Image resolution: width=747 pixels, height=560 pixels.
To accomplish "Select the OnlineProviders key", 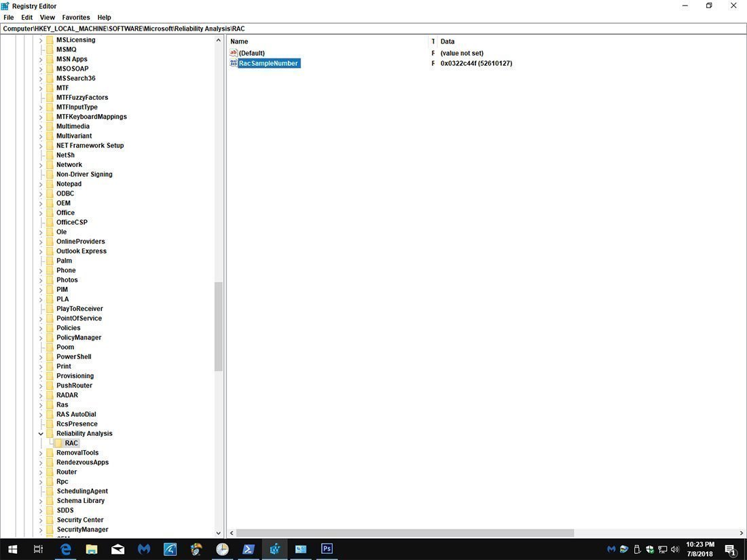I will click(81, 242).
